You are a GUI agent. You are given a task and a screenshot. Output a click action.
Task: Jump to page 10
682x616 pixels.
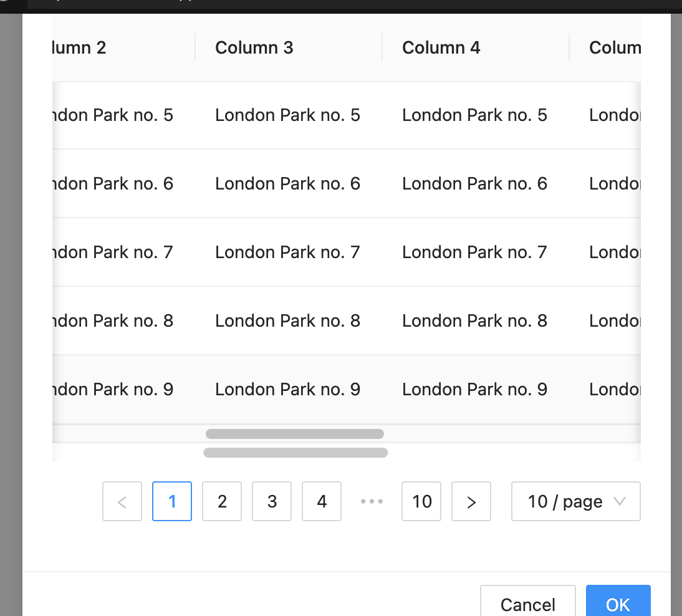click(x=421, y=501)
